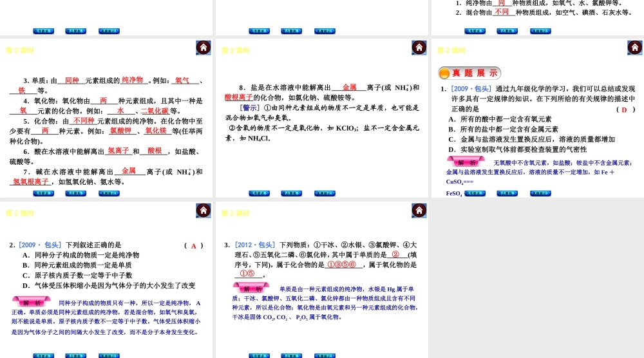The image size is (644, 358).
Task: Click middle blue nav button on 盐 definition slide
Action: coord(292,193)
